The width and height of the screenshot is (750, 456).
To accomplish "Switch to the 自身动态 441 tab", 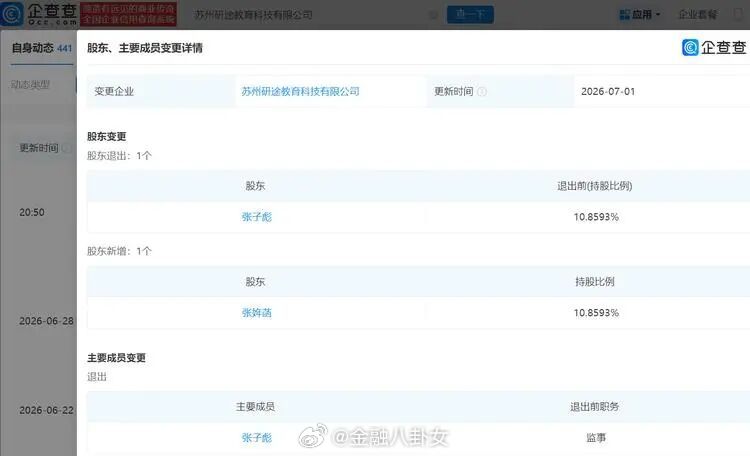I will pyautogui.click(x=42, y=48).
